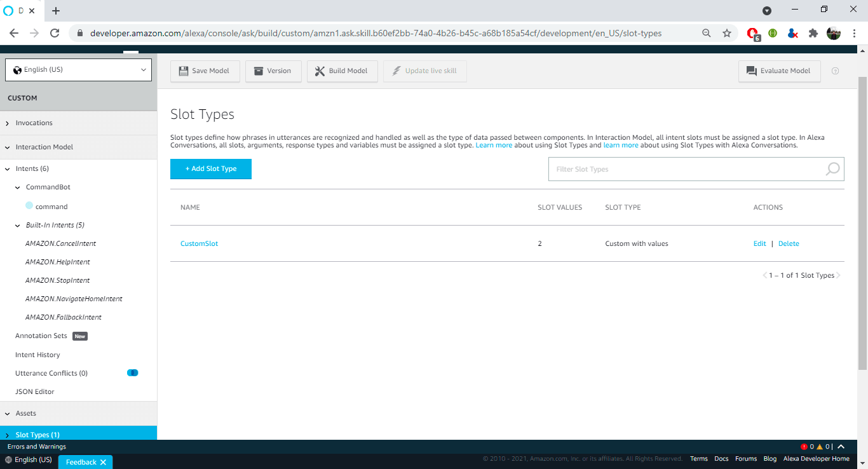The image size is (868, 469).
Task: Click the browser address bar URL
Action: [376, 33]
